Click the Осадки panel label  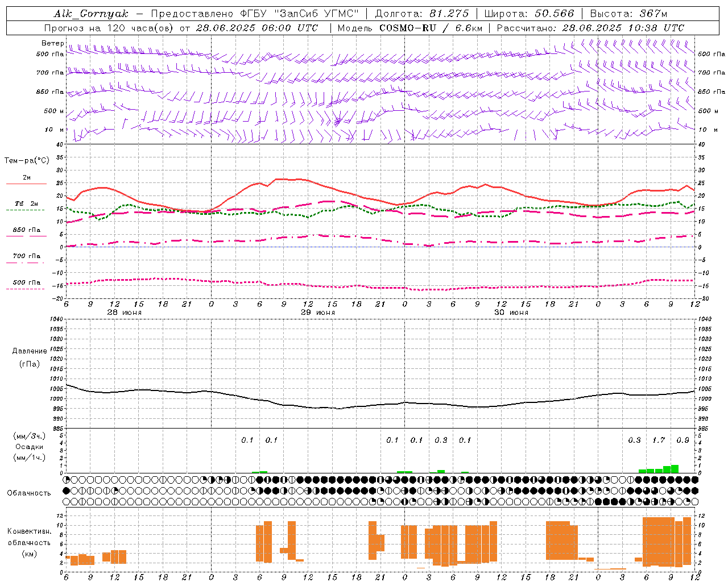30,447
